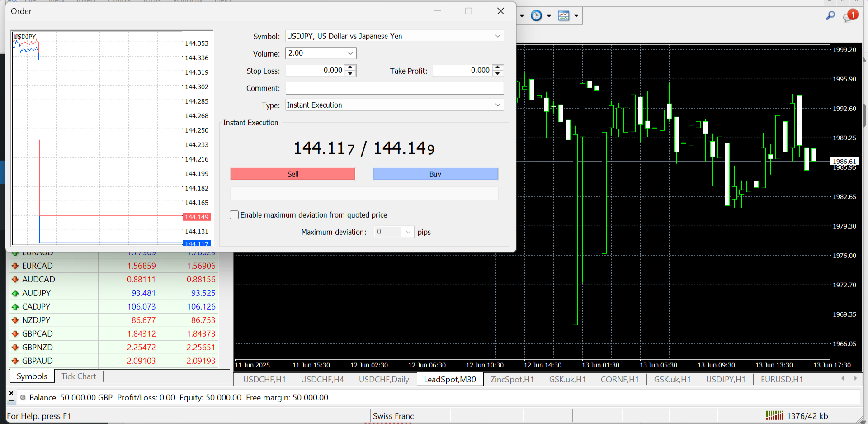
Task: Select the EURCAD row in Market Watch
Action: click(x=113, y=266)
